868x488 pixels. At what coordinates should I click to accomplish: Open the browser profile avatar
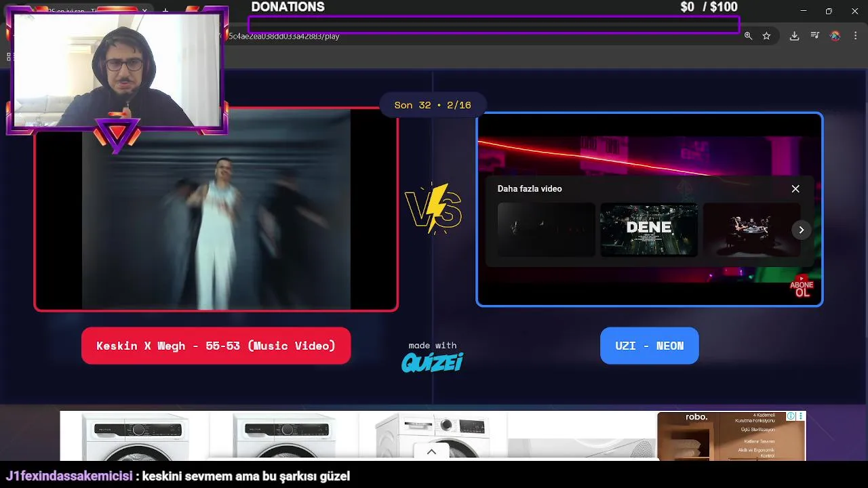[x=835, y=36]
